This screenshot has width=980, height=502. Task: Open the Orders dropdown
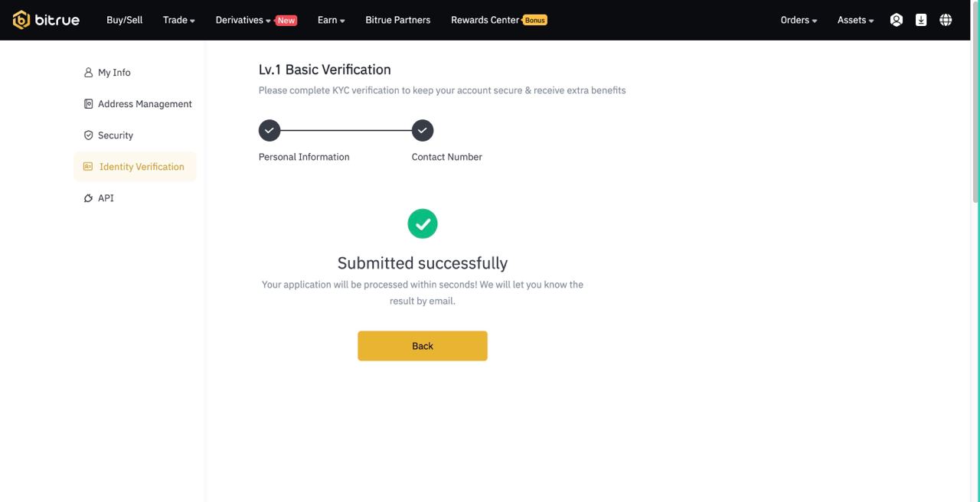click(799, 20)
